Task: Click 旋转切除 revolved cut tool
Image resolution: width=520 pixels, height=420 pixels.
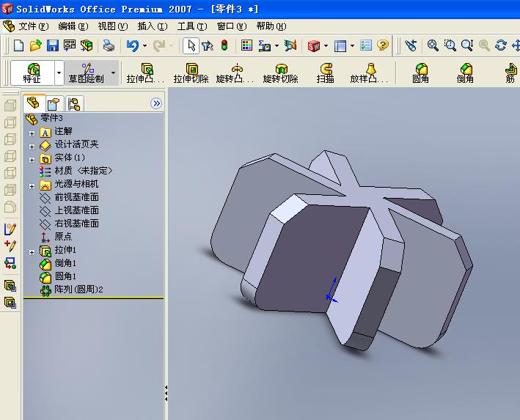Action: [x=281, y=73]
